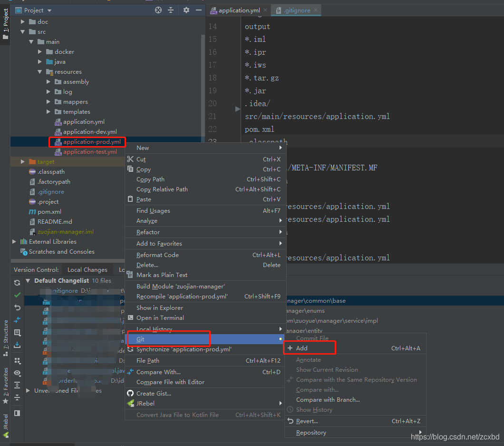The width and height of the screenshot is (504, 446).
Task: Click the locate/scroll-from-source target icon
Action: coord(158,10)
